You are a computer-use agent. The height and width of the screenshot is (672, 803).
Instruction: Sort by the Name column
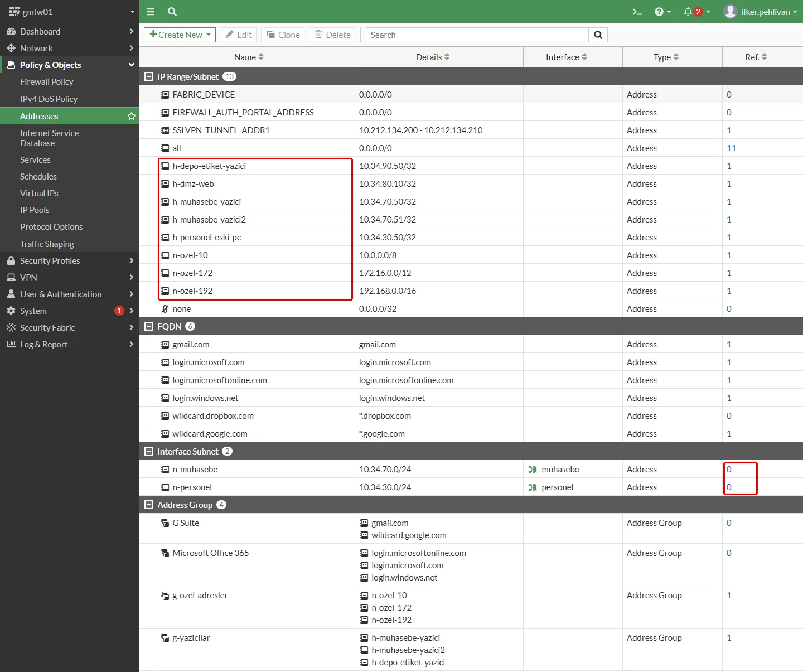pos(249,57)
